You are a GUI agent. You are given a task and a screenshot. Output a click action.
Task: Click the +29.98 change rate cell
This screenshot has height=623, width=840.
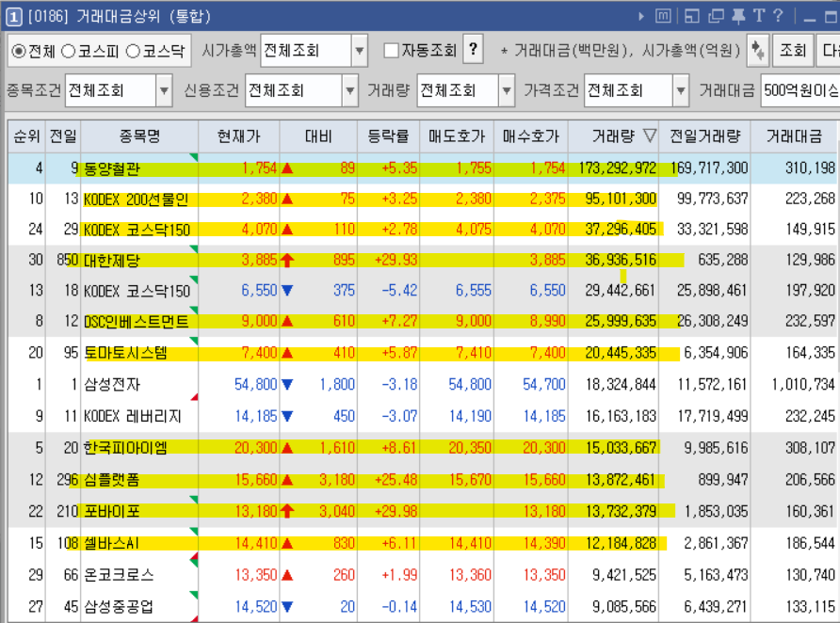[396, 511]
